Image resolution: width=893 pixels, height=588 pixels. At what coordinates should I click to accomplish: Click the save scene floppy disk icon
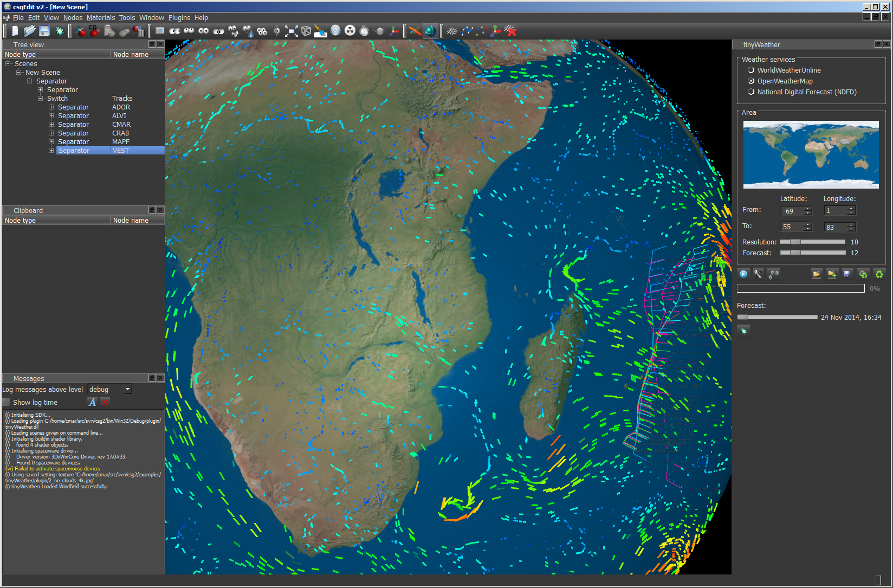44,31
